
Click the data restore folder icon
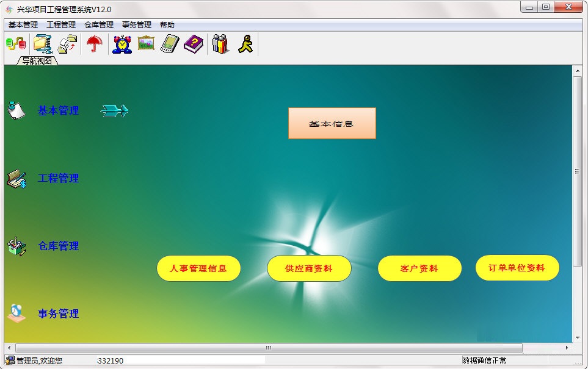[67, 43]
